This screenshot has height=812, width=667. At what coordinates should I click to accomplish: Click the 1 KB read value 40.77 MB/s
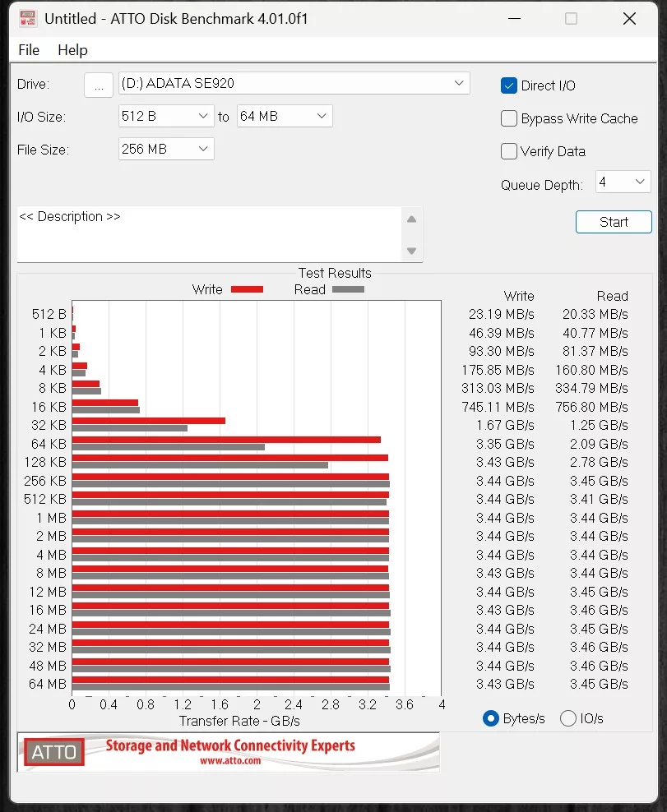tap(595, 333)
